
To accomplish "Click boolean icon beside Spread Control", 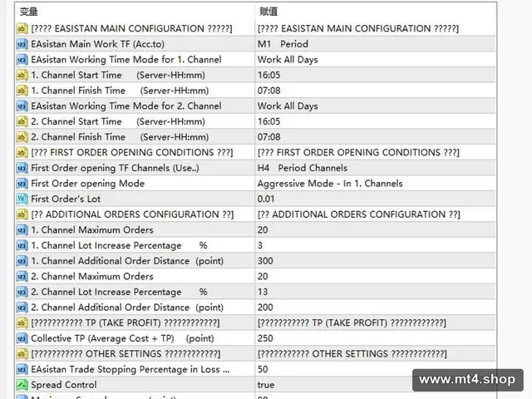I will [22, 385].
